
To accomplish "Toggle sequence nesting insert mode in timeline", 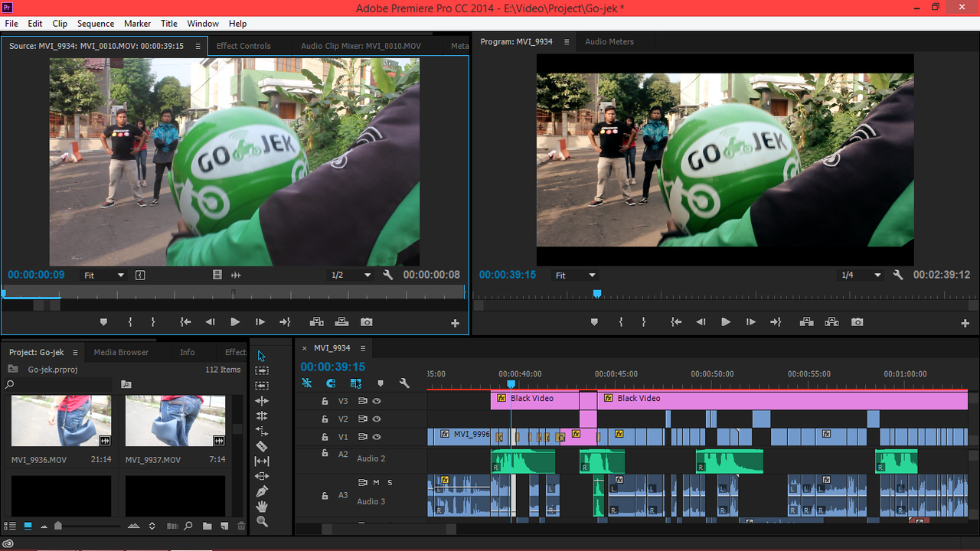I will click(307, 383).
